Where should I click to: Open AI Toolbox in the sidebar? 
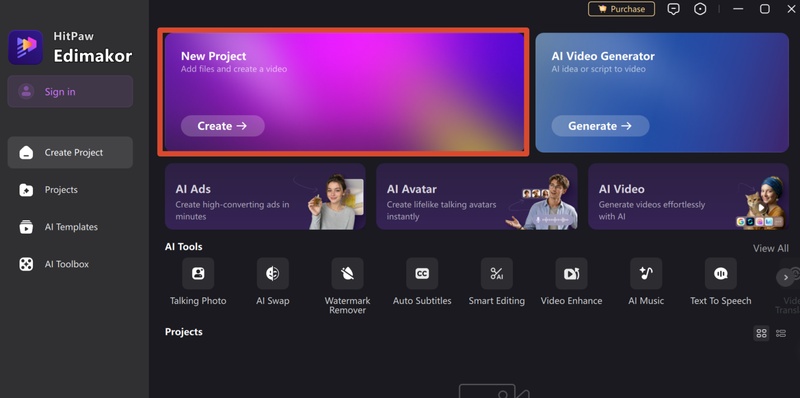click(x=70, y=264)
